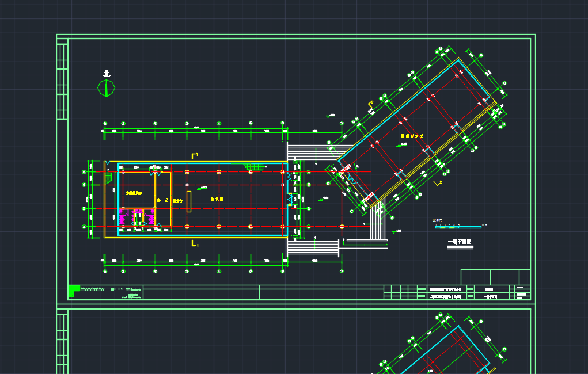Viewport: 588px width, 374px height.
Task: Select the green north arrow compass symbol
Action: 106,88
